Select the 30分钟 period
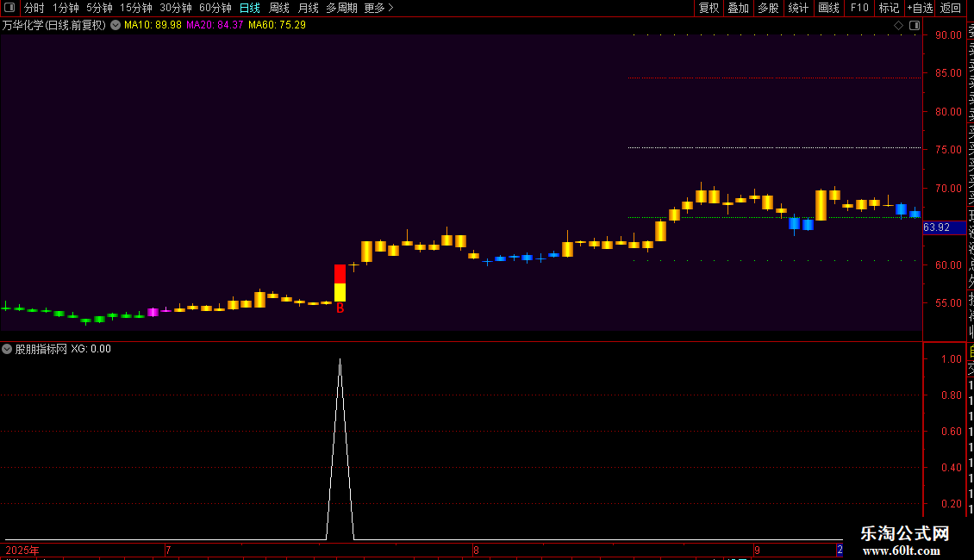 [176, 8]
